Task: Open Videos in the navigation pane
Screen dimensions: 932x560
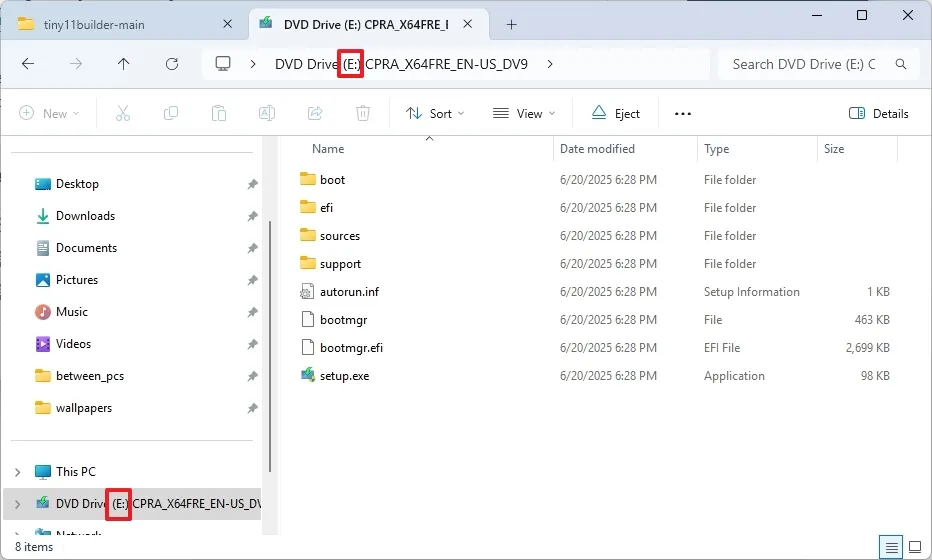Action: click(x=73, y=344)
